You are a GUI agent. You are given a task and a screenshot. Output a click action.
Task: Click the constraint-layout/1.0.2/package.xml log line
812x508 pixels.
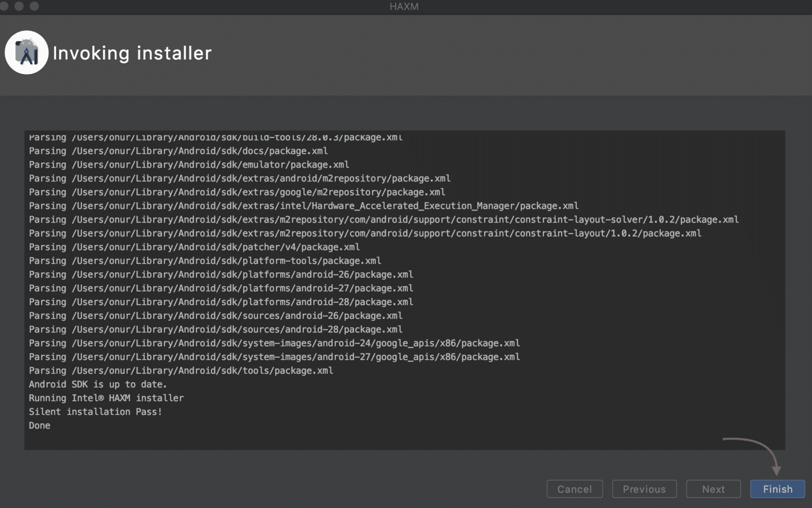click(x=365, y=233)
